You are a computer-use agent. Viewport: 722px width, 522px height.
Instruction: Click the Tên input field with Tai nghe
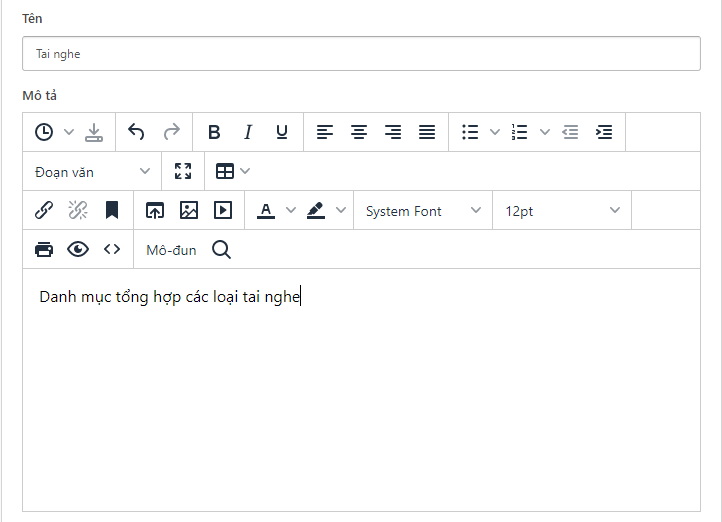point(361,54)
